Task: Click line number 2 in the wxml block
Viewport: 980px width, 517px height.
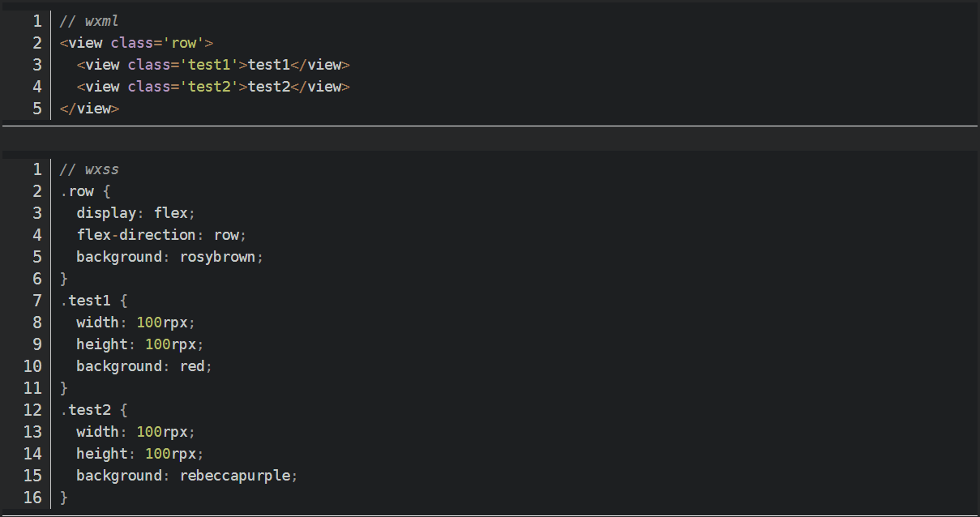Action: pyautogui.click(x=36, y=43)
